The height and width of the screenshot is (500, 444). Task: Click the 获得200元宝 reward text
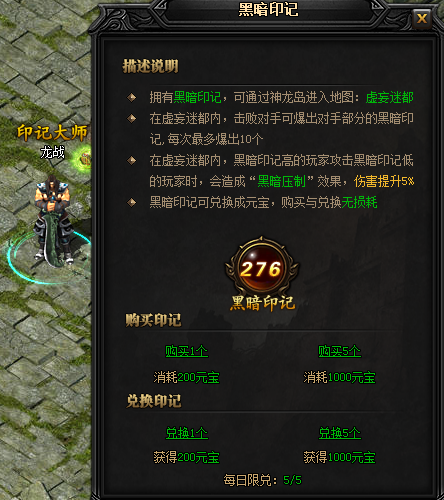(x=186, y=457)
